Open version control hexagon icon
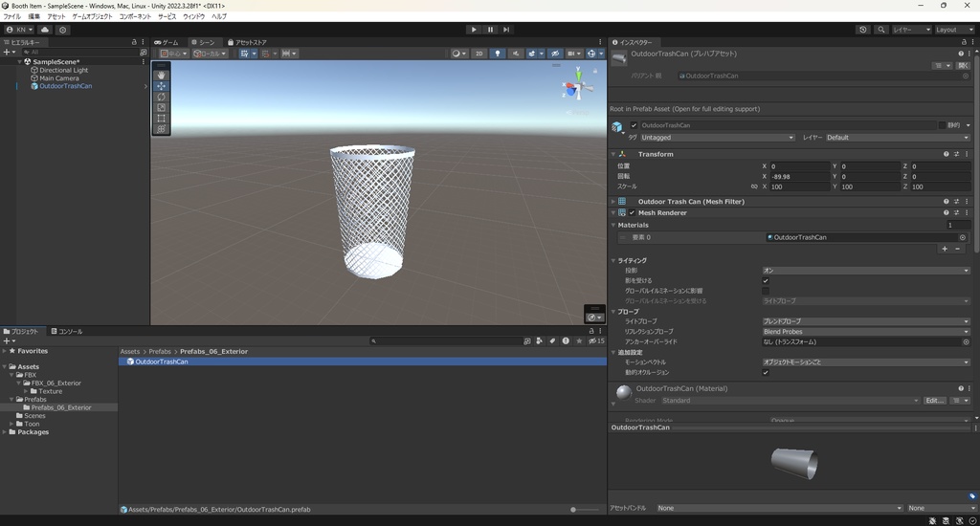 (x=62, y=30)
